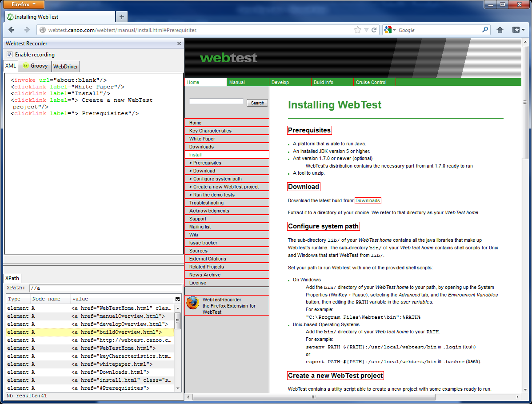Click the site identity globe icon
Viewport: 532px width, 404px height.
[43, 30]
